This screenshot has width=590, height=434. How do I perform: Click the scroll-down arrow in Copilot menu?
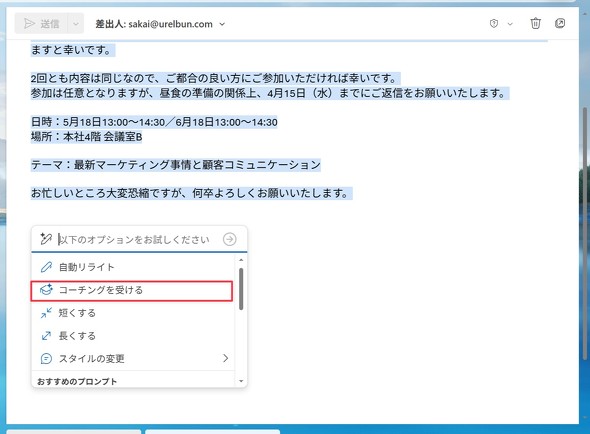click(241, 381)
